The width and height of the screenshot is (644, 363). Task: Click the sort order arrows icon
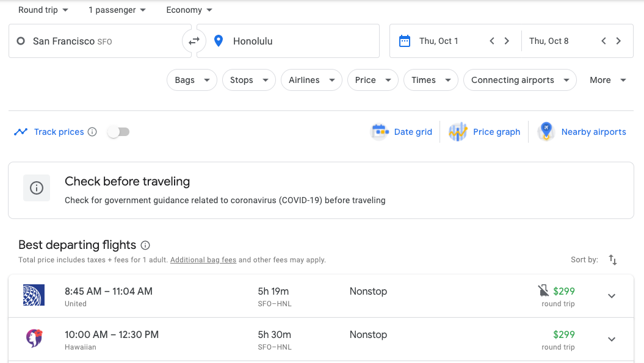(x=613, y=260)
